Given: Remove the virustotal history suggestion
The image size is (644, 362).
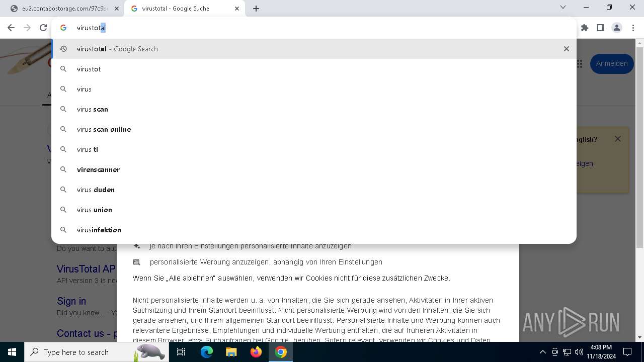Looking at the screenshot, I should (x=567, y=49).
